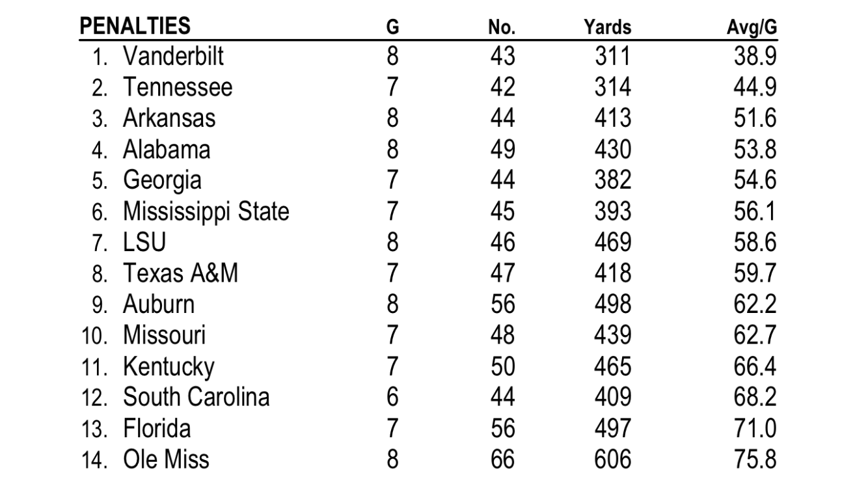Click the G column header

(392, 28)
